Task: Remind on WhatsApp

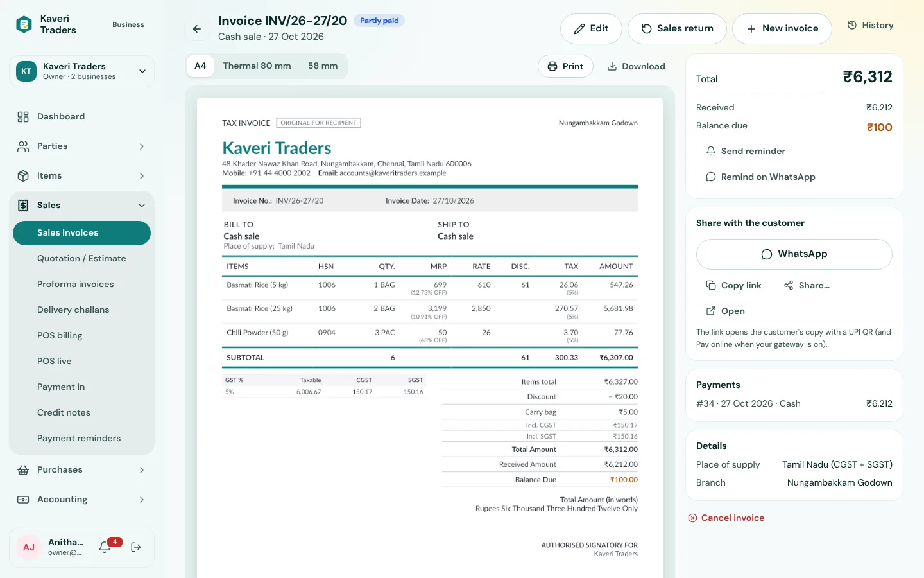Action: [x=760, y=177]
